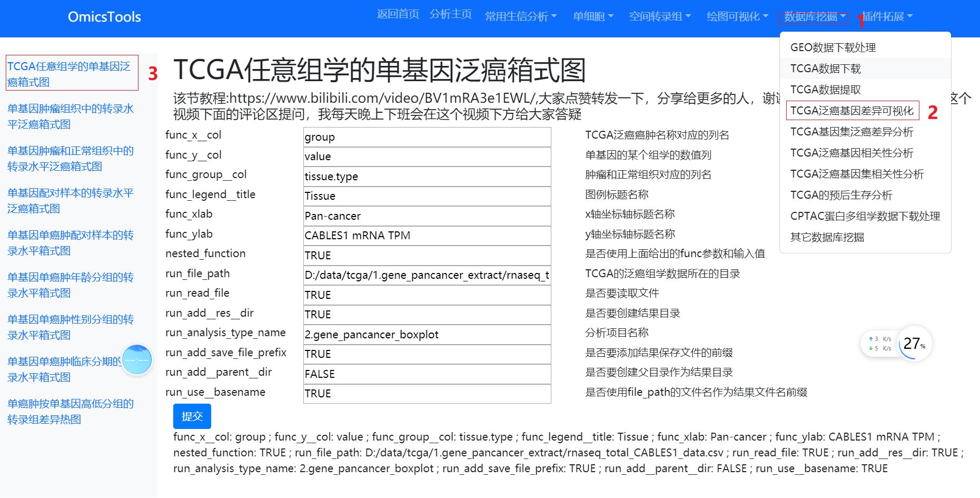
Task: Expand the 插件拓展 dropdown
Action: point(887,16)
